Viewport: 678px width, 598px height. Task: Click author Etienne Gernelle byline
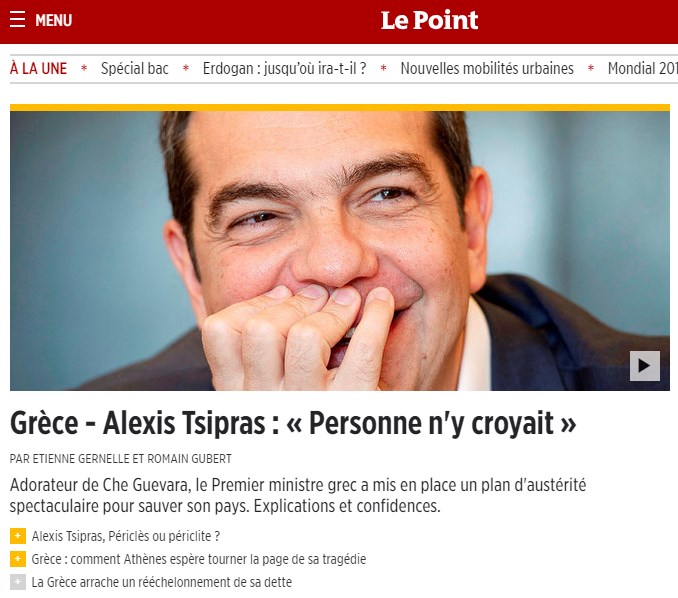point(81,459)
